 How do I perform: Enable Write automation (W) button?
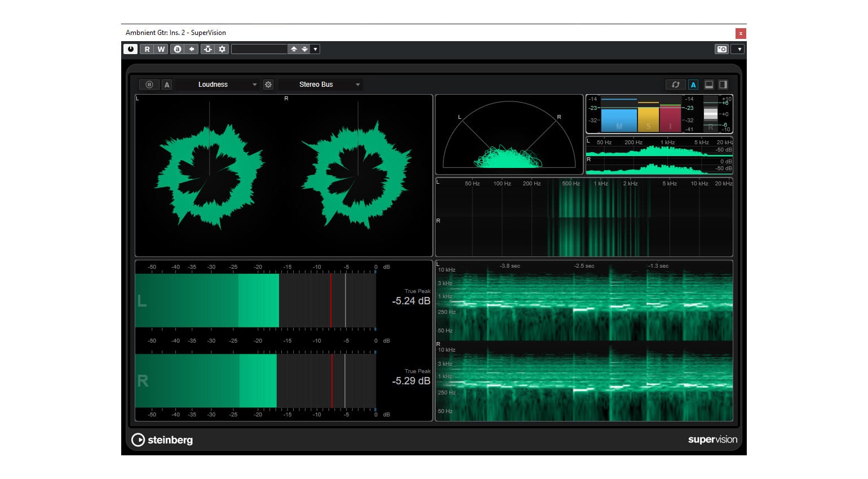[x=161, y=49]
